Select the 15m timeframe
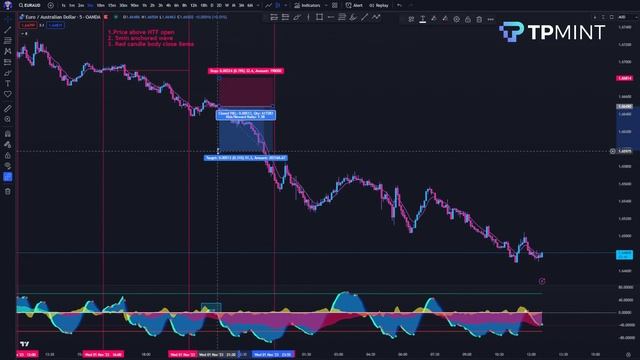The height and width of the screenshot is (360, 640). 112,5
